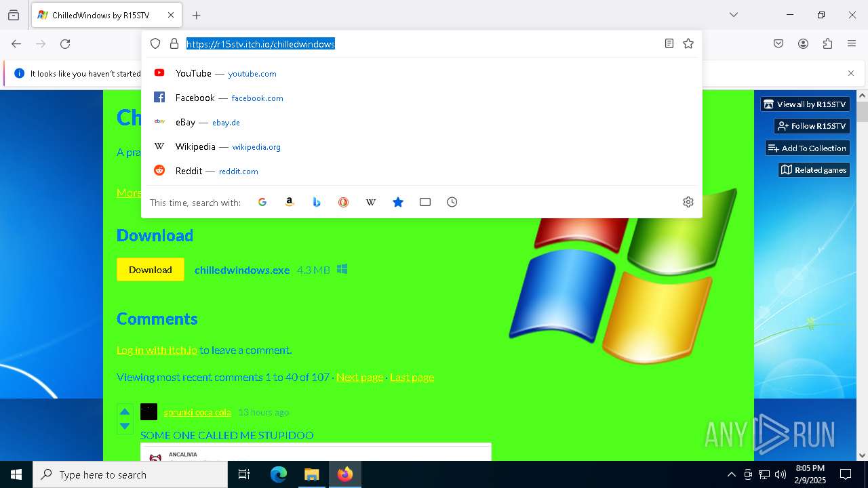Click Log in with itch.io link

(x=157, y=350)
